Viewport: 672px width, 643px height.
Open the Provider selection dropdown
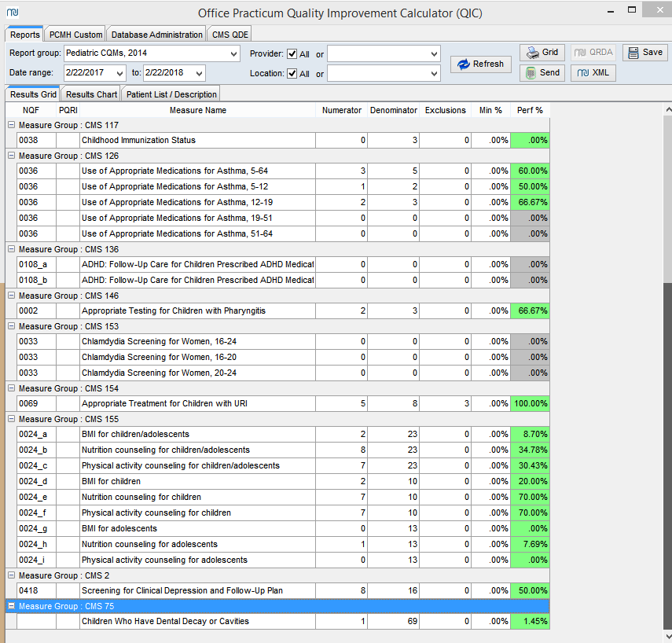click(435, 54)
